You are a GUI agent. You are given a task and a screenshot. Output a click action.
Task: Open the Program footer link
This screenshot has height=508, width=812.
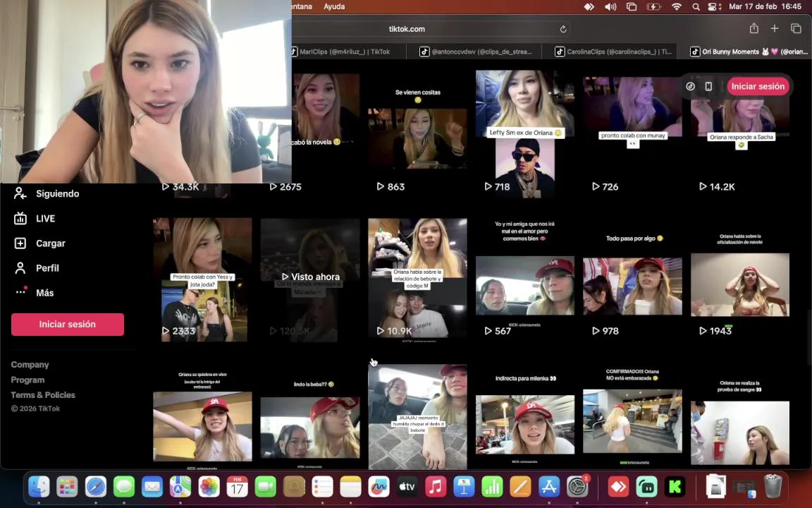click(x=27, y=380)
